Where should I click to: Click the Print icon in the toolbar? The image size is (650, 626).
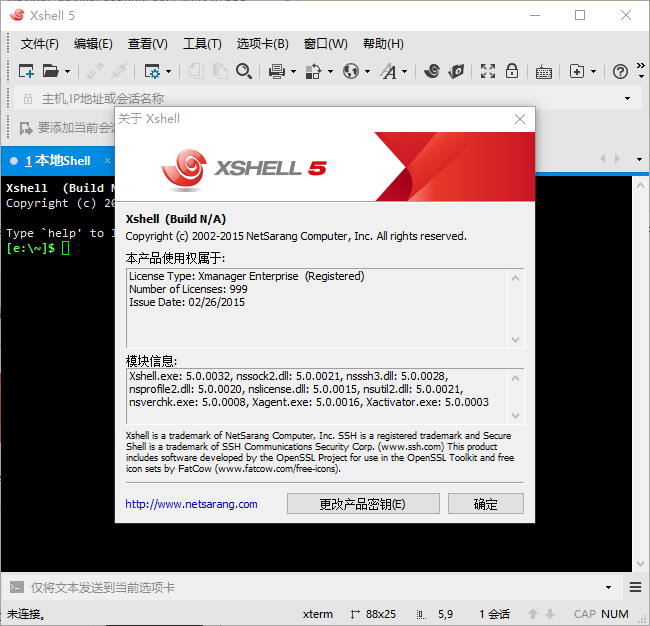pyautogui.click(x=277, y=71)
